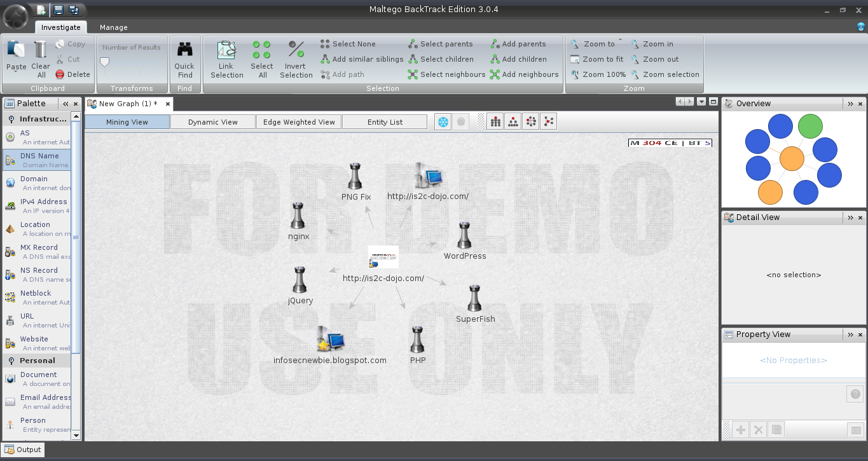This screenshot has height=461, width=868.
Task: Open the Paste dropdown arrow
Action: 15,72
